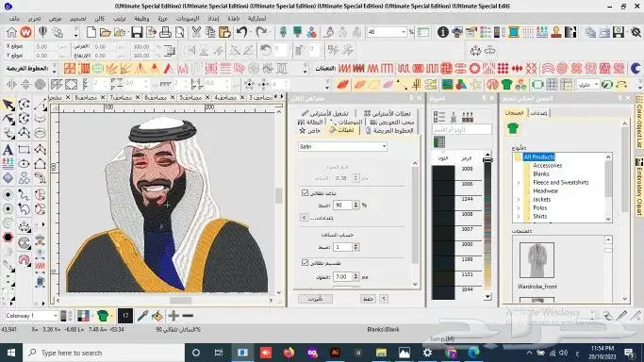Screen dimensions: 644x362
Task: Open a design with the folder icon
Action: pos(106,32)
